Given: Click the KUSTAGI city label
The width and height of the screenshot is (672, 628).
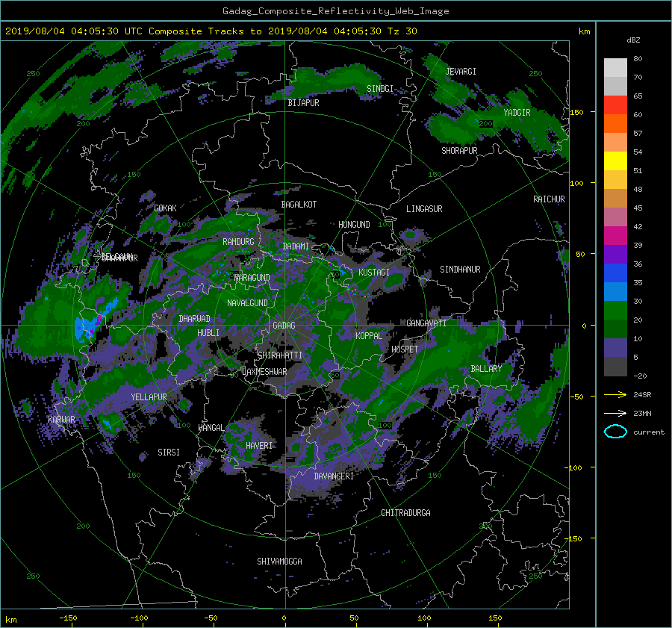Looking at the screenshot, I should point(374,273).
